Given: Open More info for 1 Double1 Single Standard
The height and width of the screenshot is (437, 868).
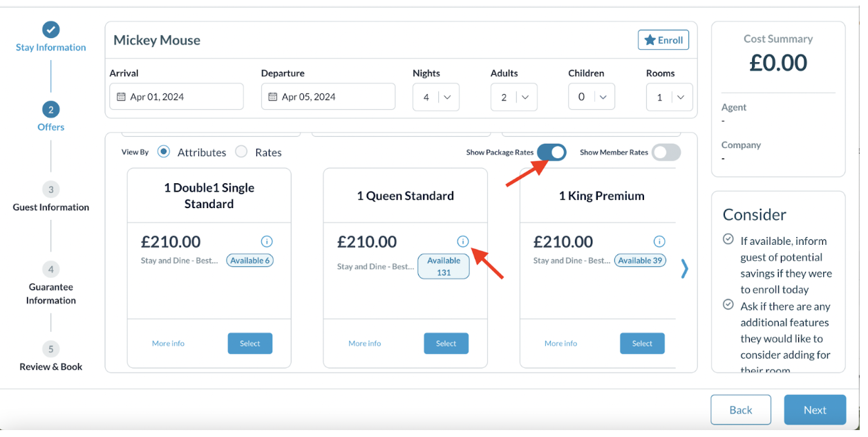Looking at the screenshot, I should point(168,344).
